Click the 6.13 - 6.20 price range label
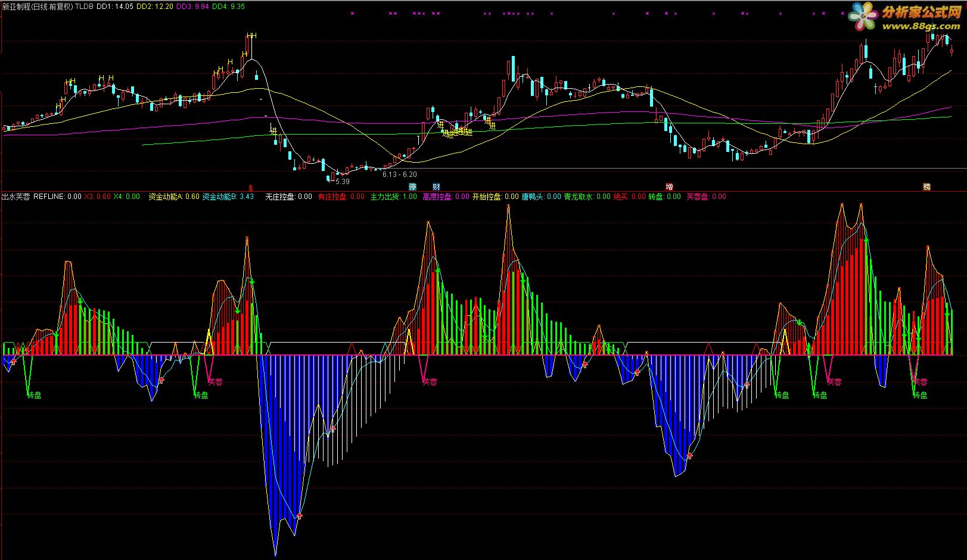Screen dimensions: 967x560 [x=399, y=175]
